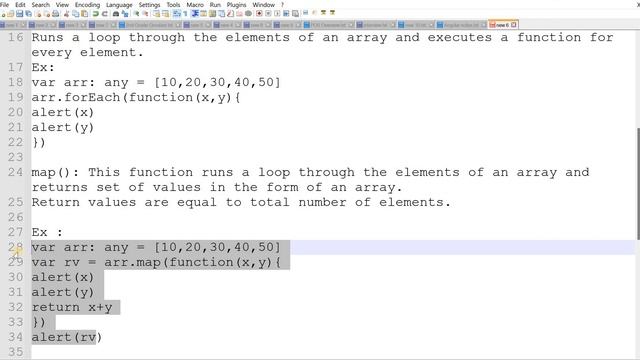Click the Playback macro icon

coord(277,13)
